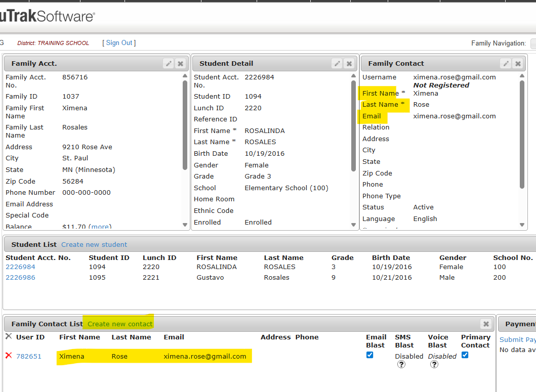Show more balance details via (more) link
The image size is (536, 392).
point(101,227)
